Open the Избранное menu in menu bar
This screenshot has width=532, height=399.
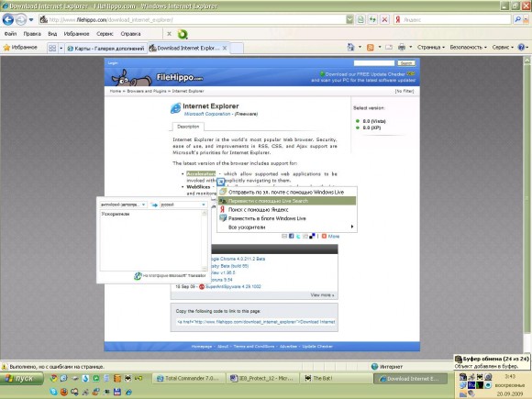[77, 34]
